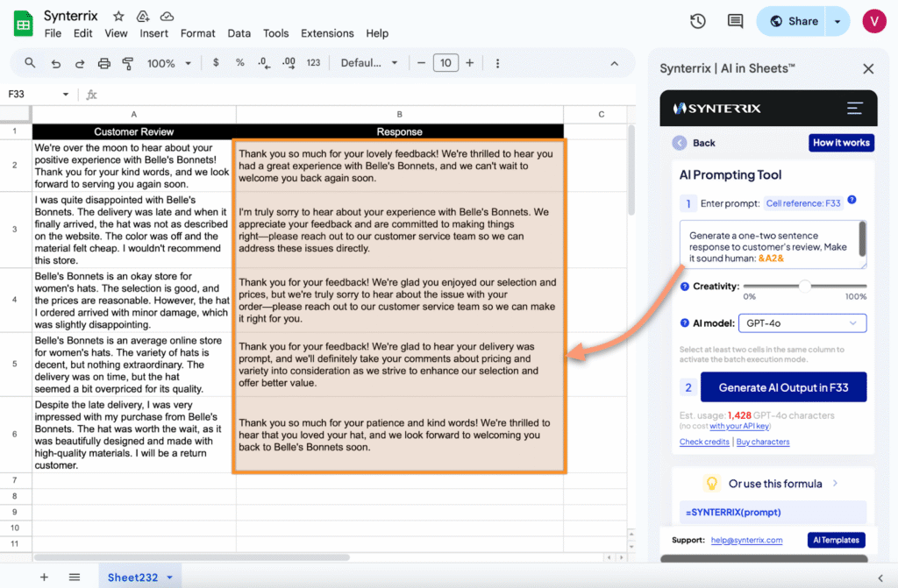Open the Google Sheets home icon

[23, 24]
